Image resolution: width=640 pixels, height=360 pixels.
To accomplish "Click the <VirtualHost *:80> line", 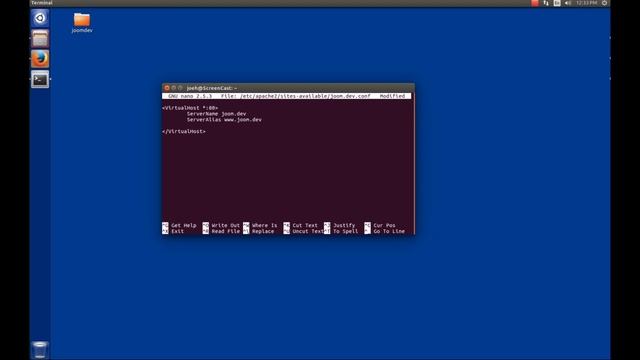I will 190,108.
